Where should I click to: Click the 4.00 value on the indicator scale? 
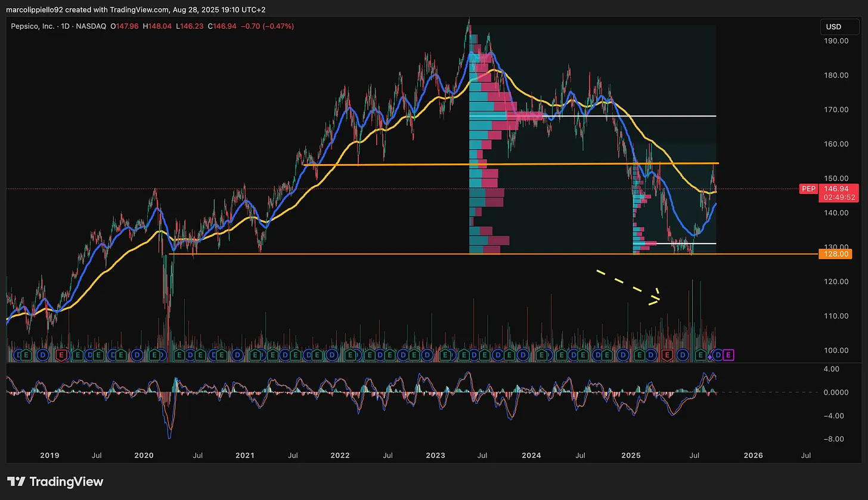point(832,369)
